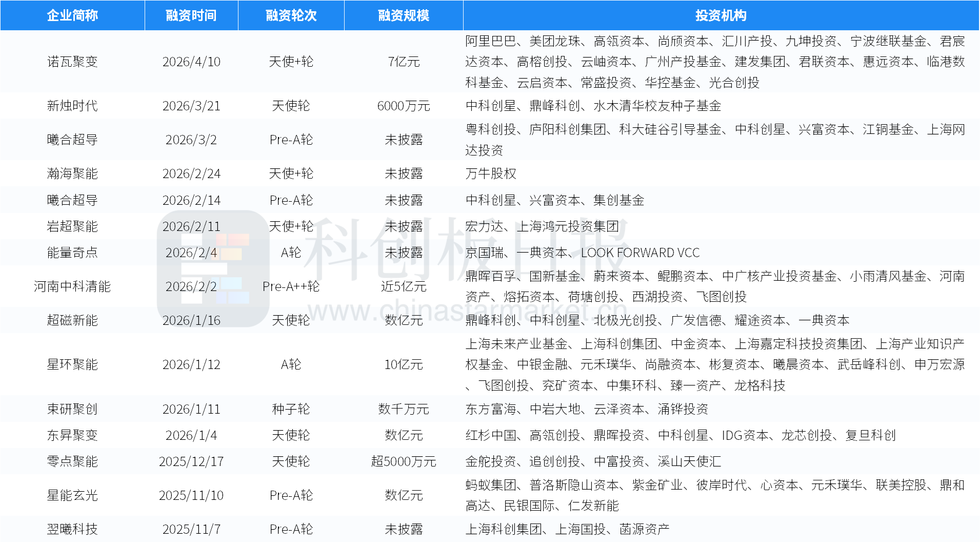980x543 pixels.
Task: Select investors containing LOOK FORWARD VCC
Action: tap(583, 253)
